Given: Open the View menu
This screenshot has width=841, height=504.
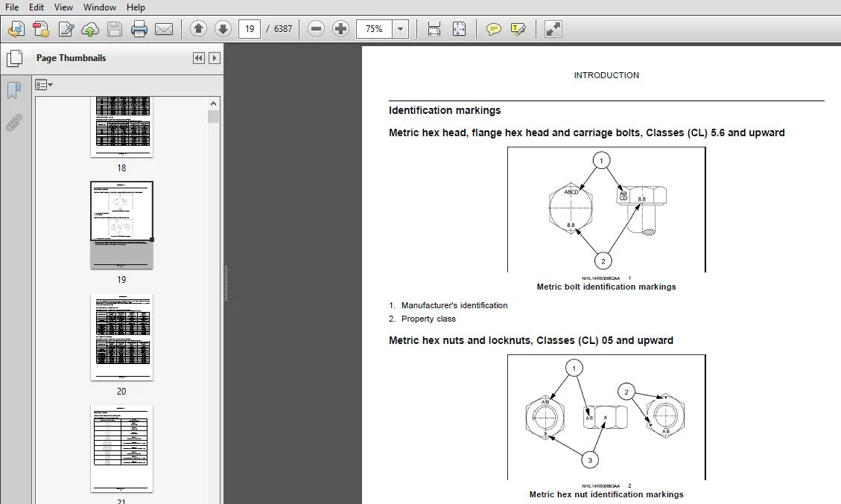Looking at the screenshot, I should pyautogui.click(x=63, y=7).
